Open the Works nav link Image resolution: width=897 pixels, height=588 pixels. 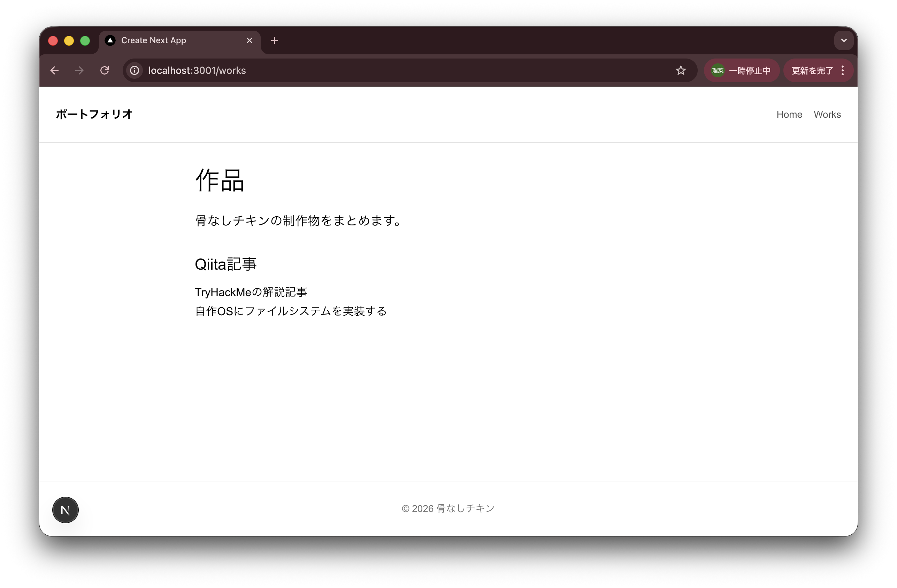pos(827,115)
